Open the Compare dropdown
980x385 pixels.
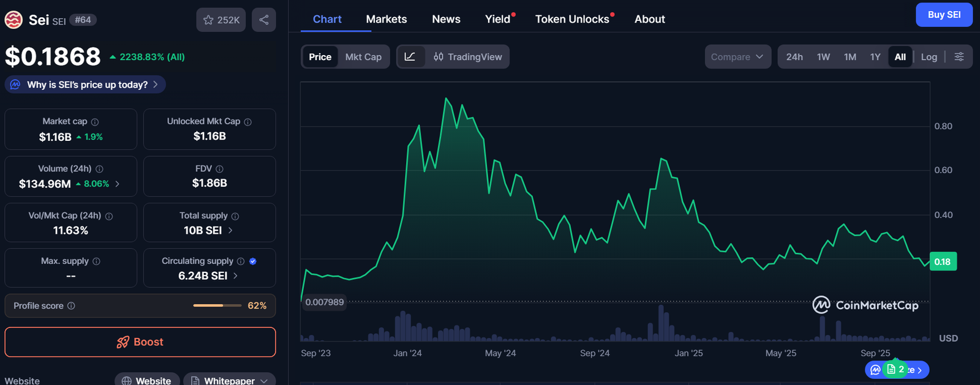click(737, 57)
